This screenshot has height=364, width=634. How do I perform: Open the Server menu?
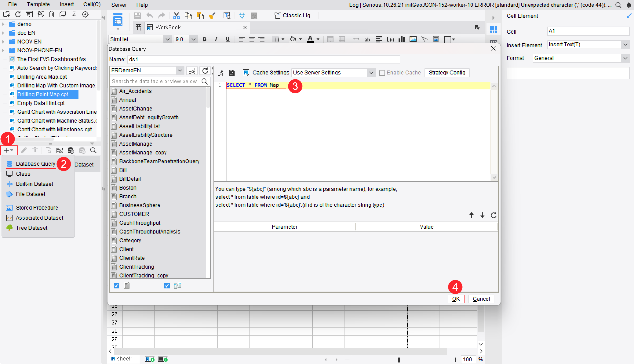click(119, 5)
